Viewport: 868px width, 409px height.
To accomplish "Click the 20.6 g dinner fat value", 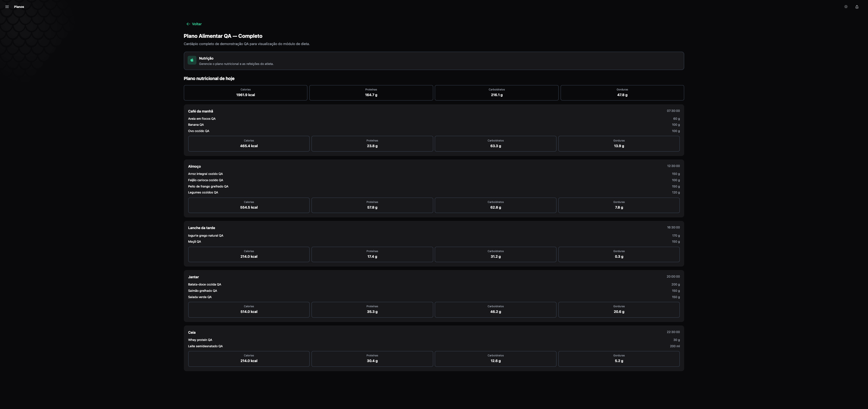I will 619,312.
